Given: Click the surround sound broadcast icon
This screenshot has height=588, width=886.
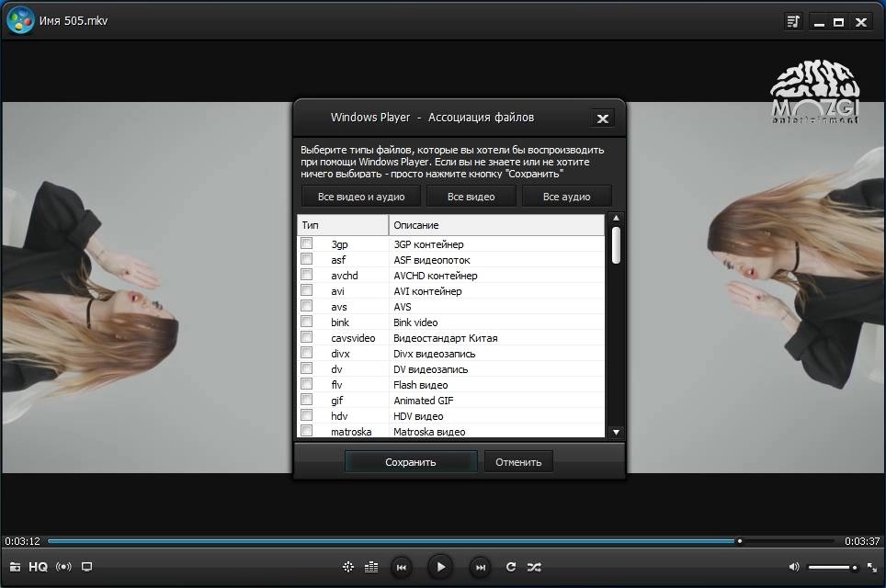Looking at the screenshot, I should coord(63,567).
